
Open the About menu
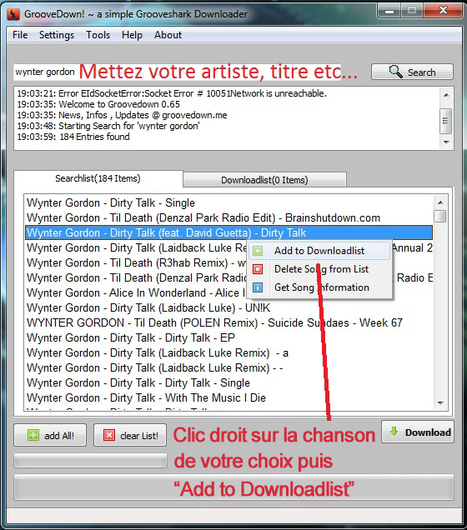point(168,35)
